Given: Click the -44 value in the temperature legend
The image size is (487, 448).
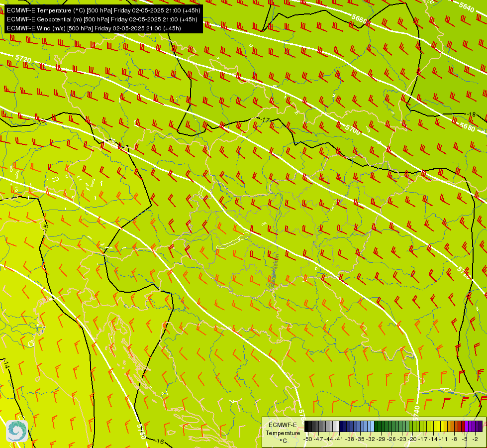Looking at the screenshot, I should (329, 440).
